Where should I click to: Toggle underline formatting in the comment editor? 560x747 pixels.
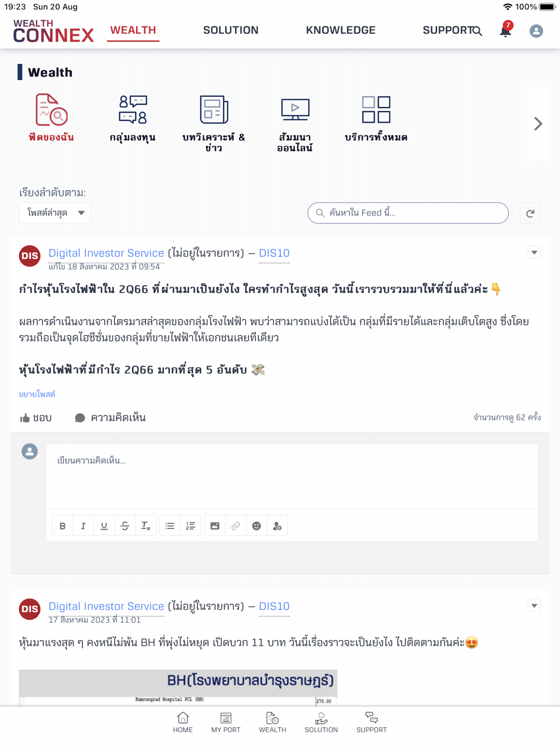[104, 526]
